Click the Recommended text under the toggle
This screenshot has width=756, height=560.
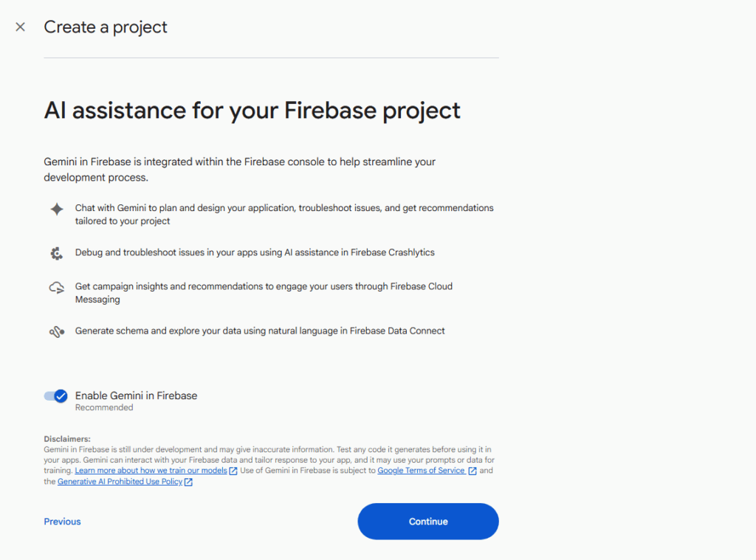click(x=104, y=407)
